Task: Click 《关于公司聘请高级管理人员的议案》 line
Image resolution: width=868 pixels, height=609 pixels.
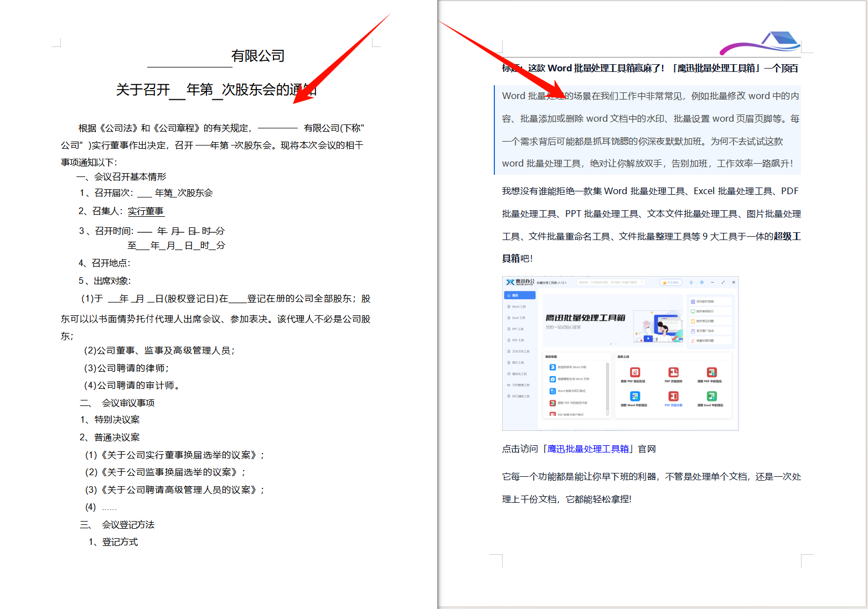Action: tap(175, 490)
